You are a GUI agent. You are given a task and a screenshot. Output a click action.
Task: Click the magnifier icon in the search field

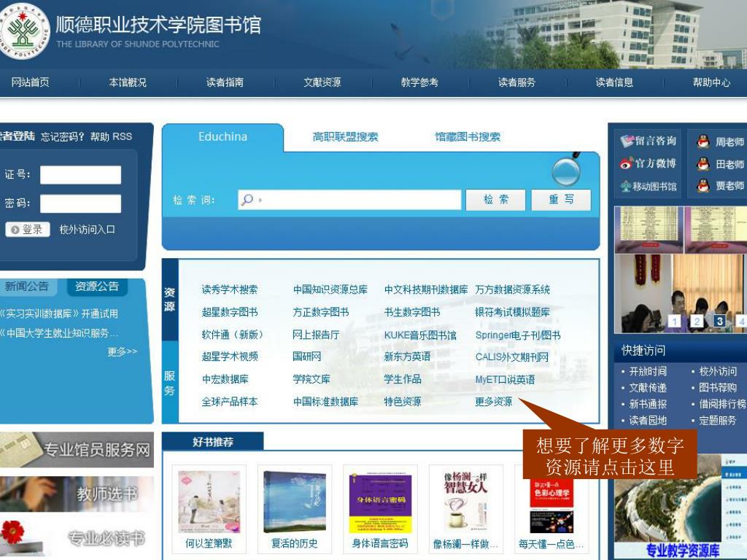[247, 200]
